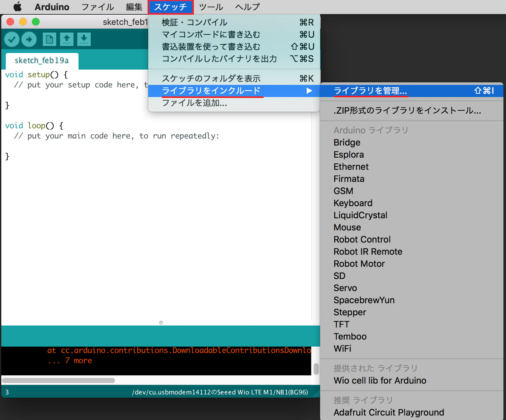506x420 pixels.
Task: Include the Esplora library
Action: tap(412, 154)
